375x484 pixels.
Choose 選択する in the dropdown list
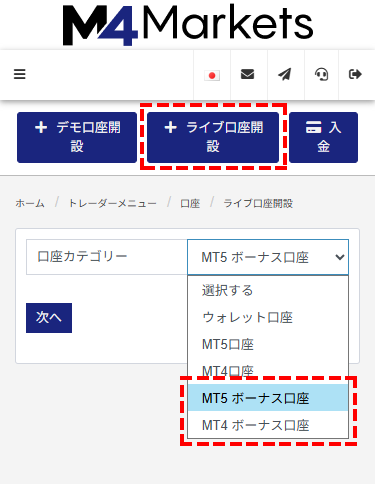(268, 290)
